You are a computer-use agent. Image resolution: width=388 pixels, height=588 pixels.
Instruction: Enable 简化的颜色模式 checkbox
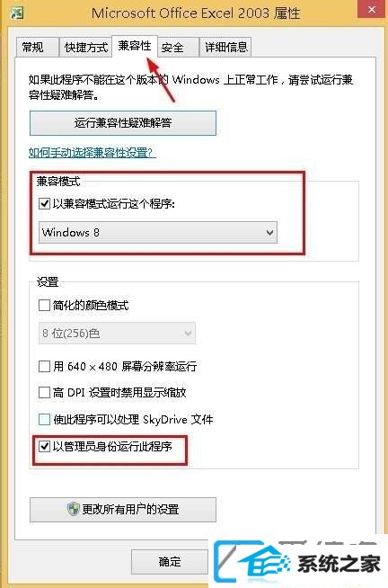(44, 306)
